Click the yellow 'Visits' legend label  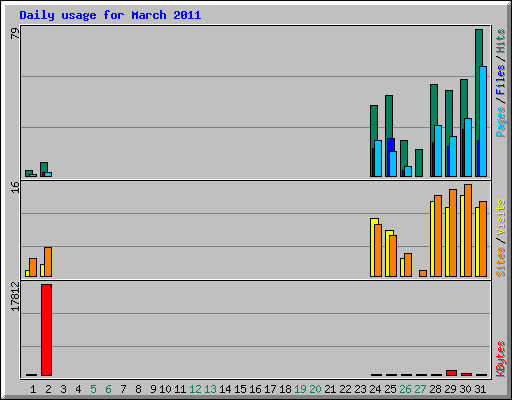point(500,217)
